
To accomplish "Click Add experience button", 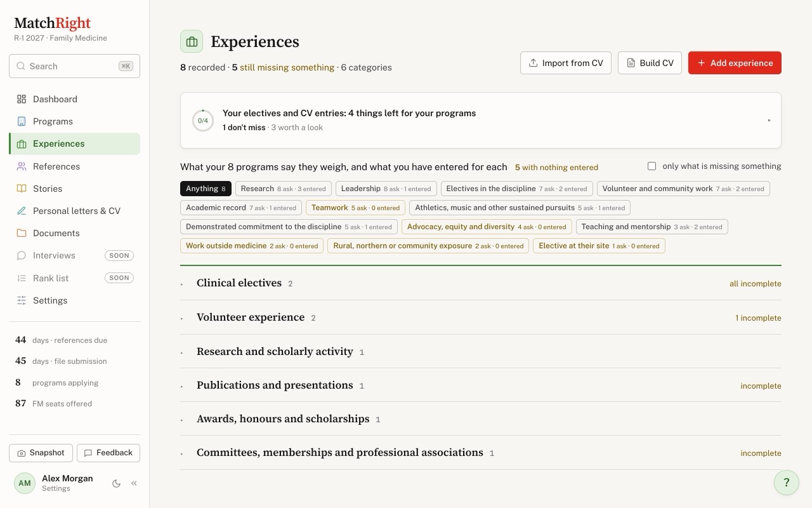I will pos(735,63).
